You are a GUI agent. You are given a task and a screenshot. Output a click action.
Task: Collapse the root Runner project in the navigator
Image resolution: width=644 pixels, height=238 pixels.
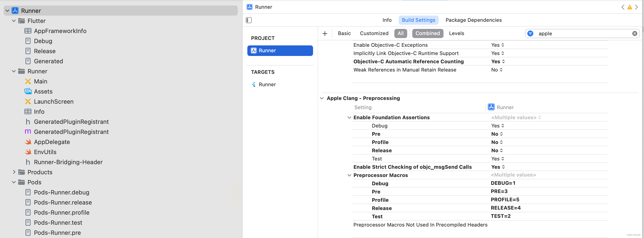[x=8, y=11]
